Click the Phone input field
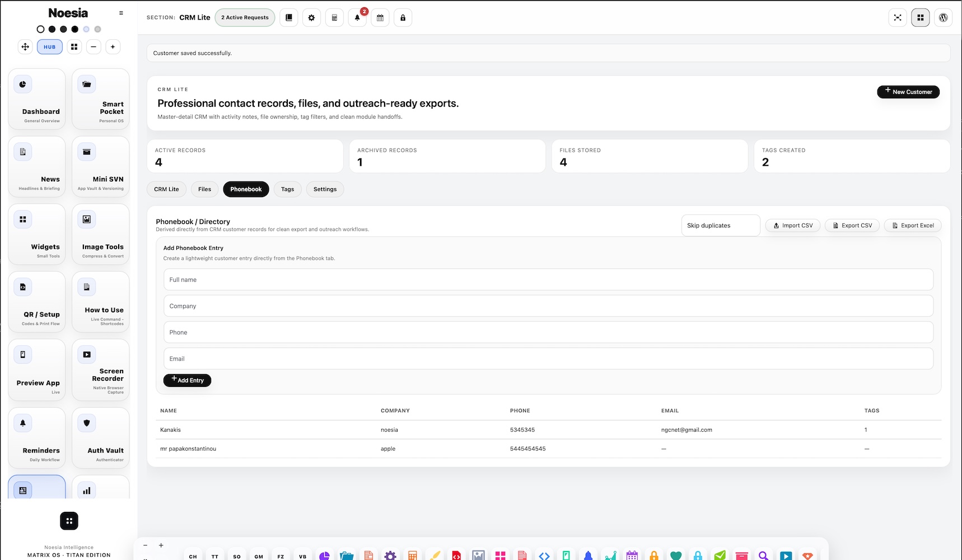This screenshot has width=962, height=560. (x=548, y=332)
